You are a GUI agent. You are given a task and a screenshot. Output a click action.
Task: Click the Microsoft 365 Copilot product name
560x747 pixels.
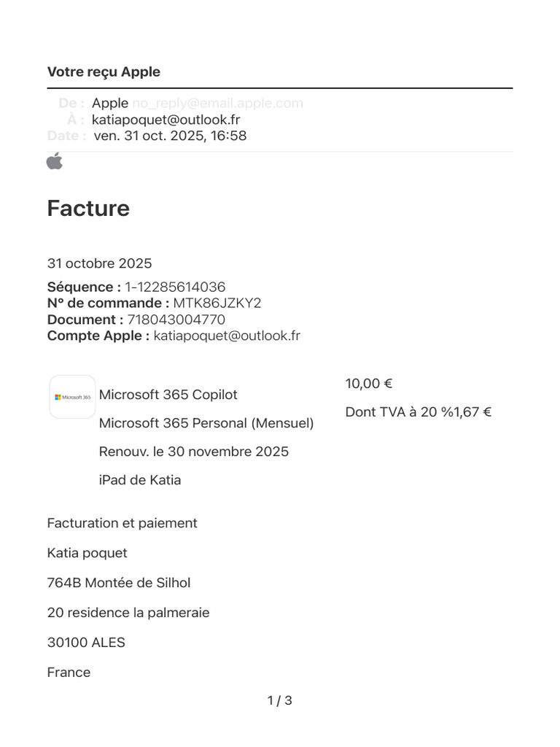168,395
